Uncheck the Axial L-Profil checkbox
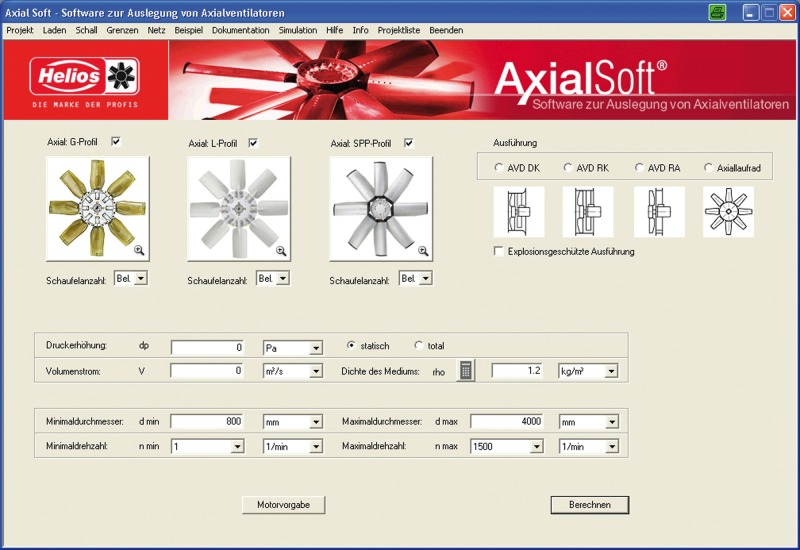The width and height of the screenshot is (800, 550). pos(253,143)
